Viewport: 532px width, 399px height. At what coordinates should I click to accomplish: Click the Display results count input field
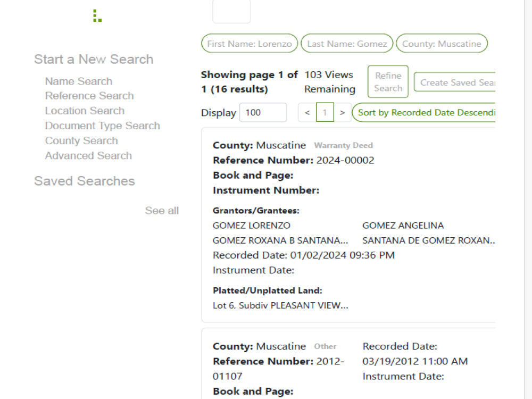click(263, 112)
